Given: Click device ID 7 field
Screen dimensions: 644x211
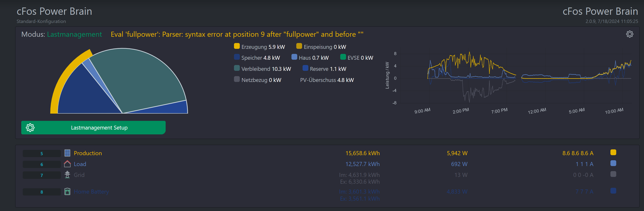Looking at the screenshot, I should [42, 175].
